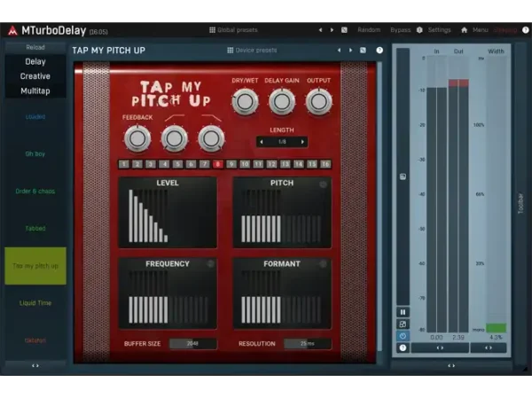Switch to Multitap category tab

tap(35, 91)
